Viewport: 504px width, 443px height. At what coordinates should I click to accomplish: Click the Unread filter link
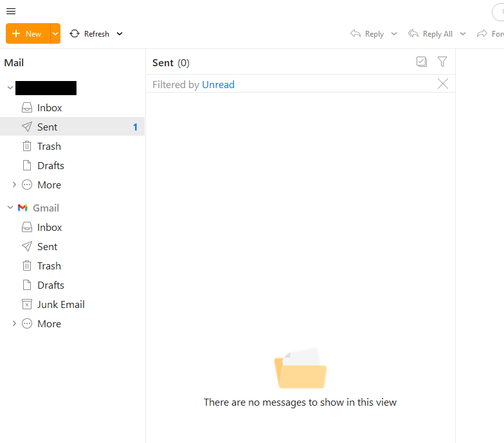(x=219, y=85)
